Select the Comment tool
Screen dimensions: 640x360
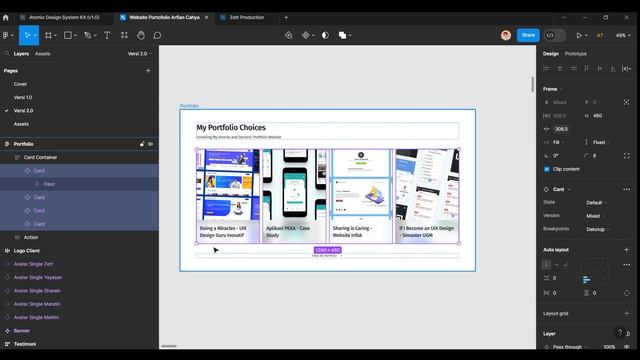157,36
